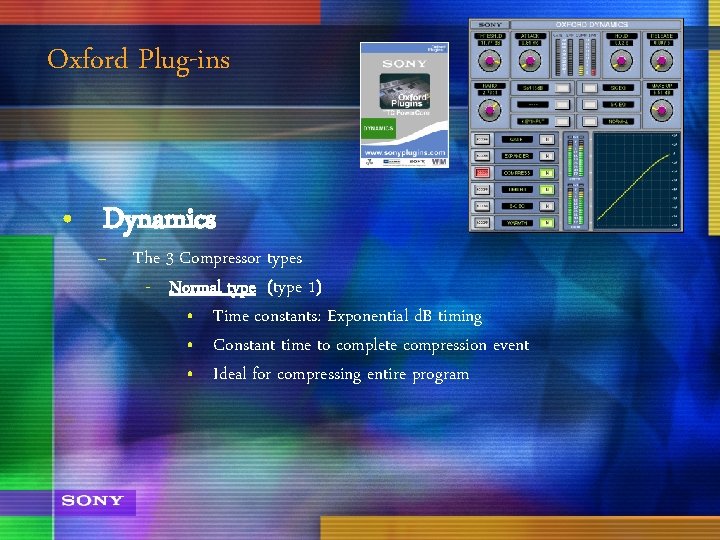720x540 pixels.
Task: Adjust the Hold knob
Action: click(621, 61)
